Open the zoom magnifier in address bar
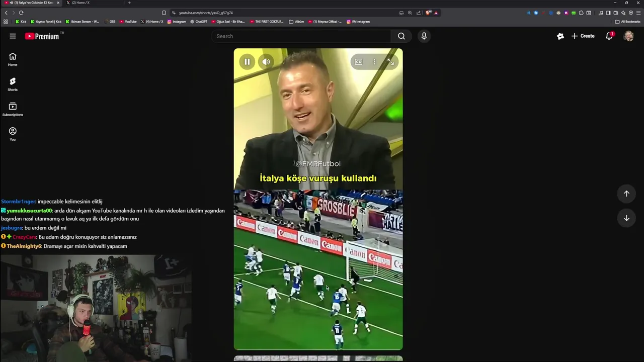The height and width of the screenshot is (362, 644). pyautogui.click(x=410, y=13)
